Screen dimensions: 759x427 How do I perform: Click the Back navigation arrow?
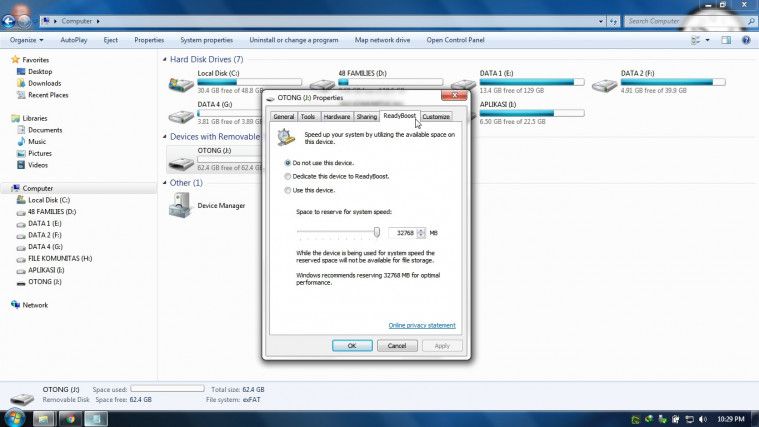(9, 21)
